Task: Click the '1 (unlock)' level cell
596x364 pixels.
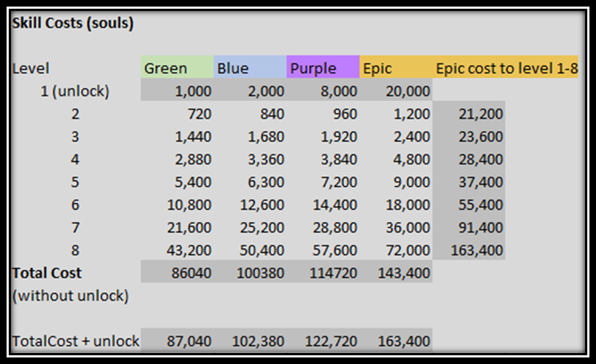Action: pyautogui.click(x=75, y=91)
